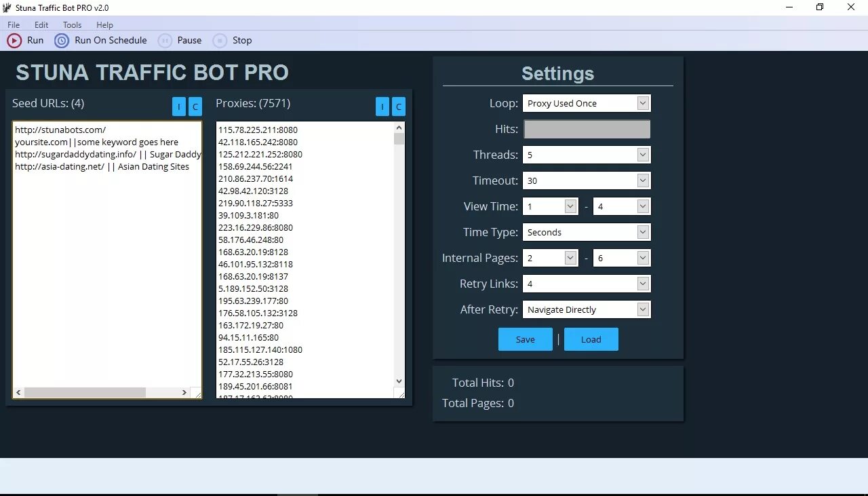Expand the After Retry dropdown
Screen dimensions: 868x496
[x=644, y=309]
